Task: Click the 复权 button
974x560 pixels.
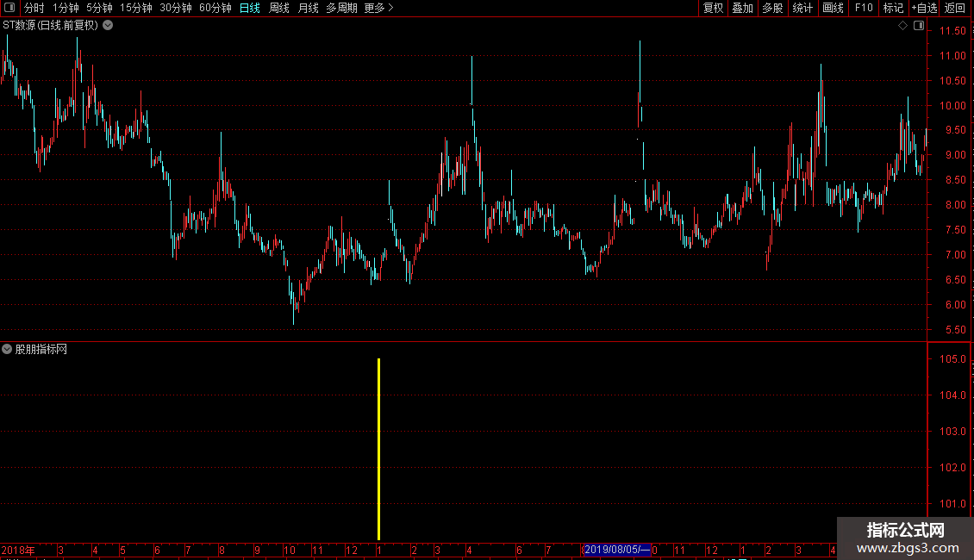Action: click(713, 8)
